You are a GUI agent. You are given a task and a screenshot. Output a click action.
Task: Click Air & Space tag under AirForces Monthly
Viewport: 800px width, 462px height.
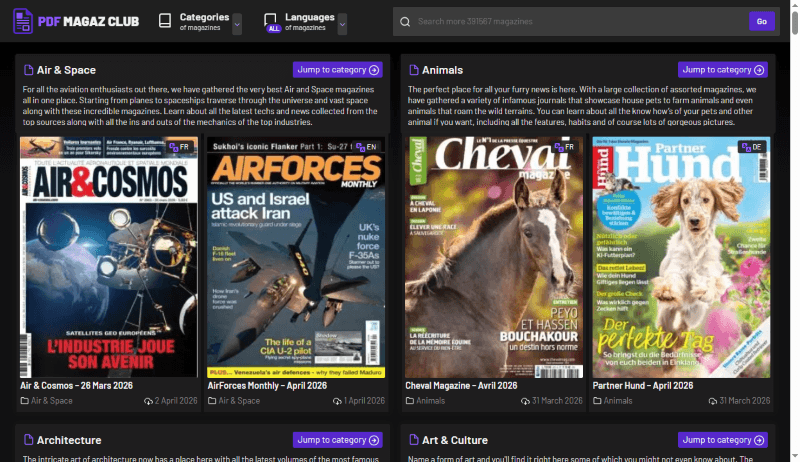pos(239,401)
